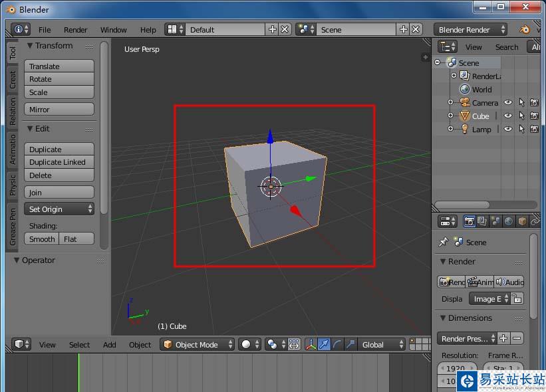Collapse the Transform panel

(x=30, y=46)
